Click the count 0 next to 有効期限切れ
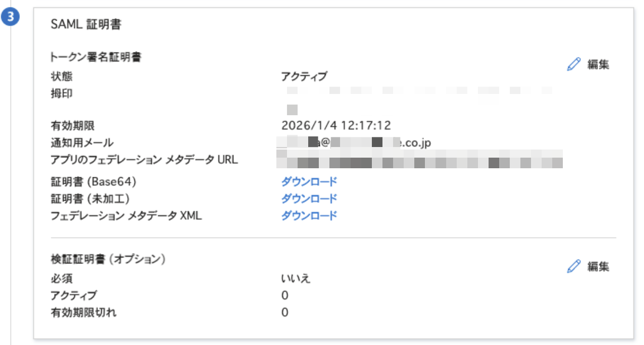The height and width of the screenshot is (345, 644). (285, 312)
